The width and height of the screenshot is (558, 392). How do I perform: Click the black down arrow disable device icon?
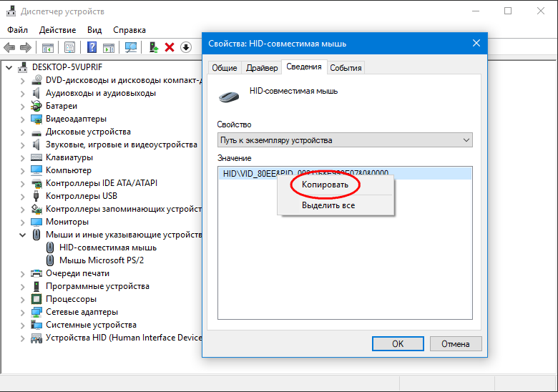[186, 47]
